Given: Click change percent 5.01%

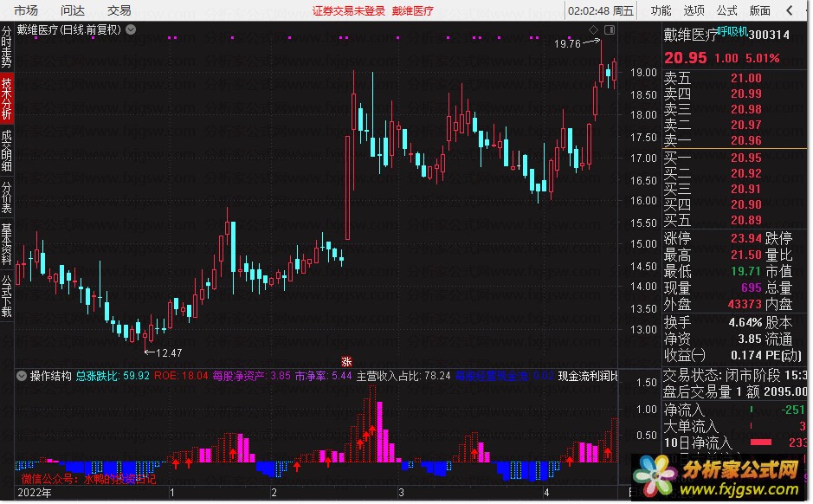Looking at the screenshot, I should coord(762,58).
